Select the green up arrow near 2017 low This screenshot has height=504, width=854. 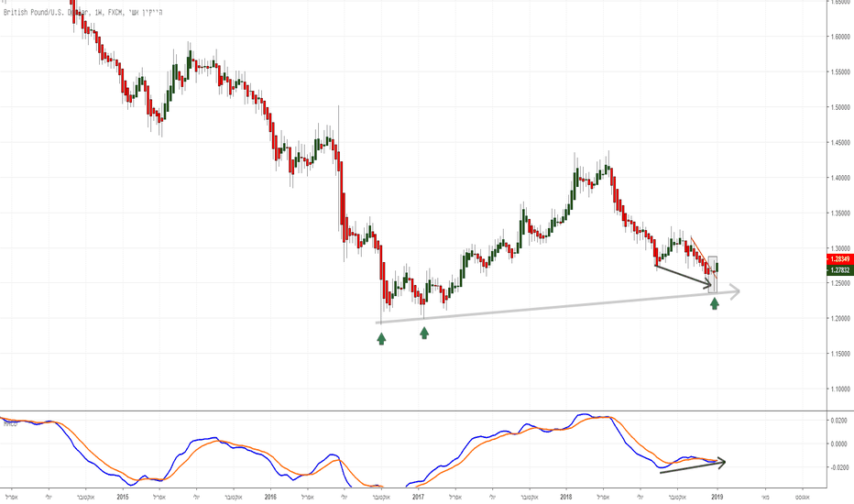pyautogui.click(x=424, y=333)
